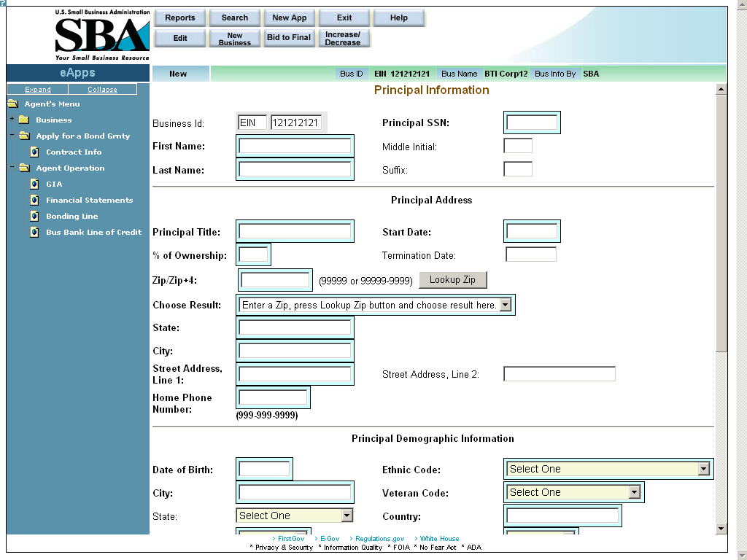Open the Ethnic Code dropdown

(703, 469)
